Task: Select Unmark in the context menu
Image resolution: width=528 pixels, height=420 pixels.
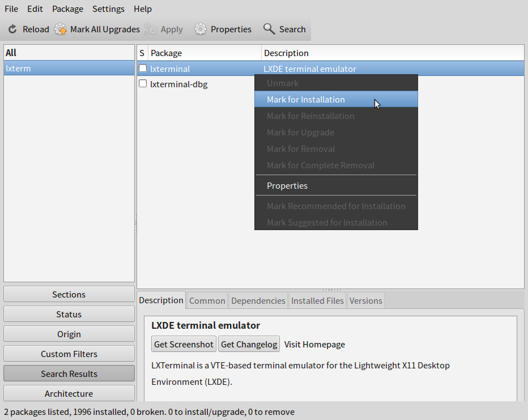Action: 336,83
